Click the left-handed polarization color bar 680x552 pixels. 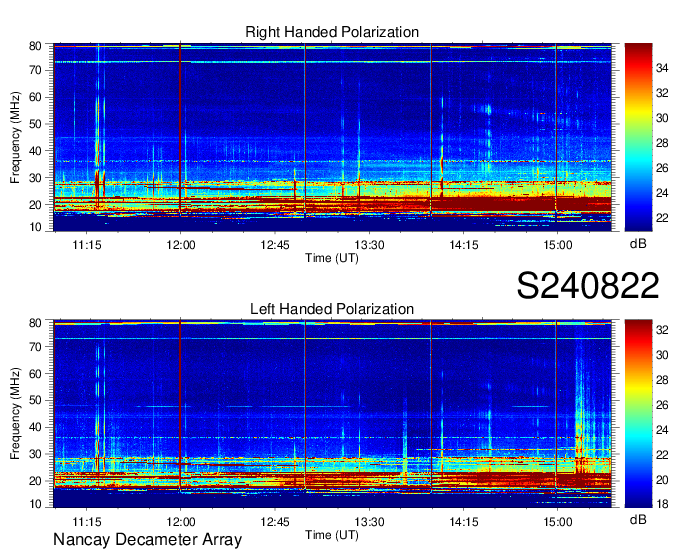pyautogui.click(x=638, y=414)
